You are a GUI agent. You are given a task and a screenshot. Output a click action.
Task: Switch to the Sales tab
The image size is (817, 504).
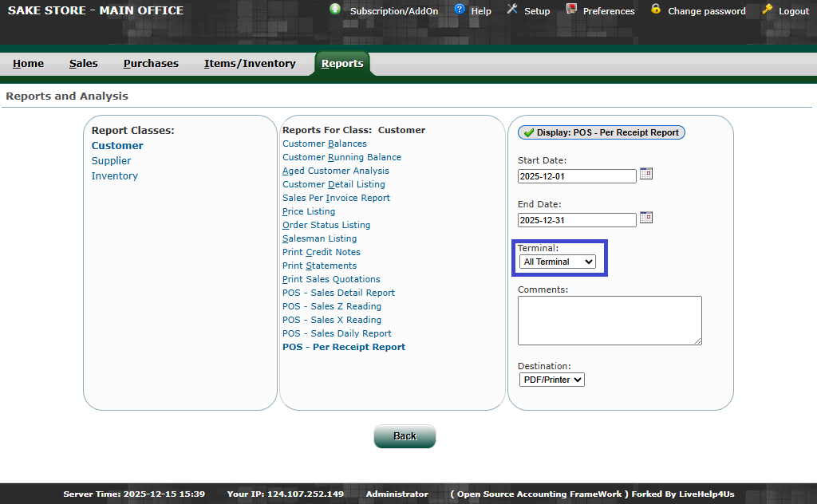(83, 64)
